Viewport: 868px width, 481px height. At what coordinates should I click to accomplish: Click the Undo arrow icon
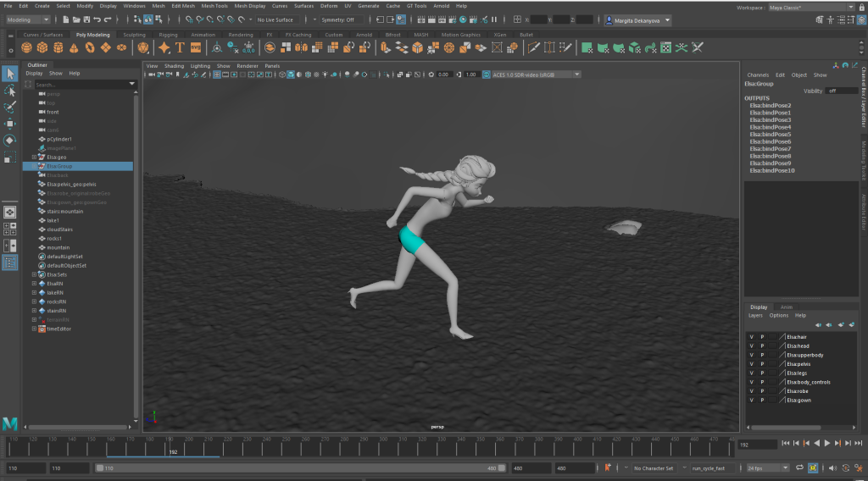97,20
